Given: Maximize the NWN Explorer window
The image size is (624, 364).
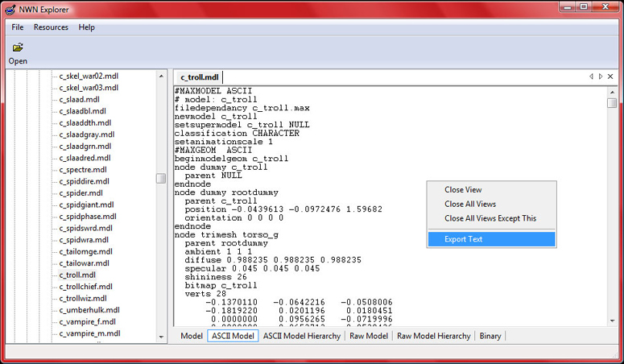Looking at the screenshot, I should click(x=584, y=6).
